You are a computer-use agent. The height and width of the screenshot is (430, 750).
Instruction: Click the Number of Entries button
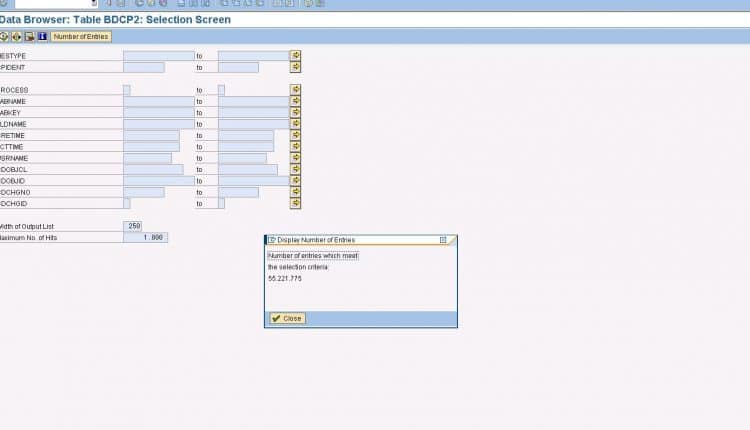coord(81,37)
